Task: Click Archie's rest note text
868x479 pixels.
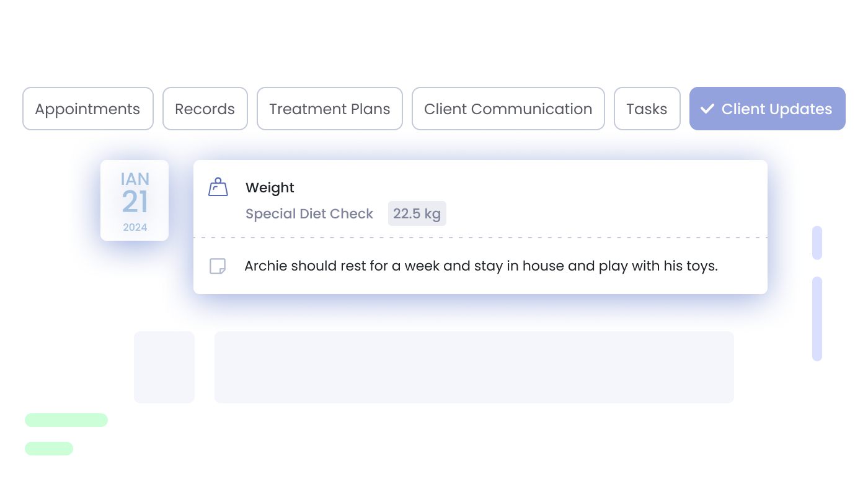Action: coord(481,266)
